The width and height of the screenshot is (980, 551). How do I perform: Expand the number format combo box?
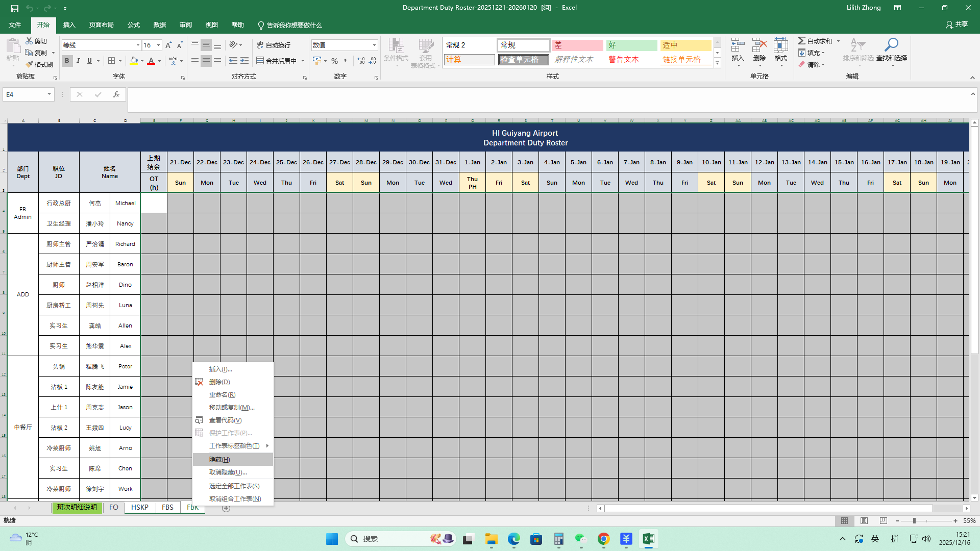click(374, 45)
